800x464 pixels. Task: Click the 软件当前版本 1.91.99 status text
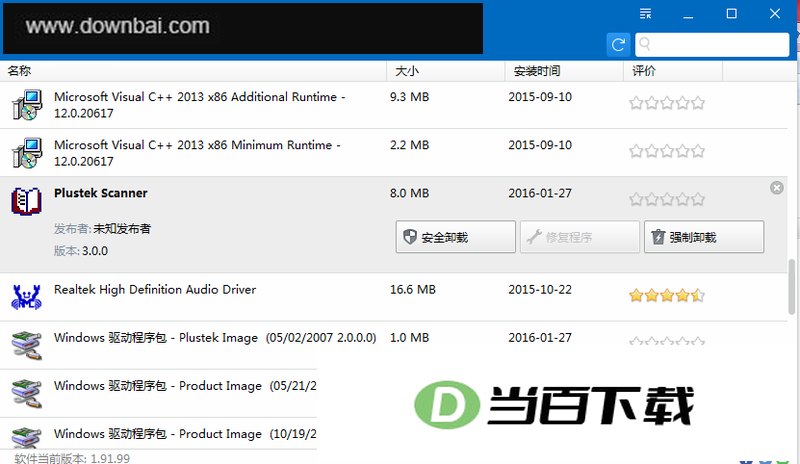(72, 458)
